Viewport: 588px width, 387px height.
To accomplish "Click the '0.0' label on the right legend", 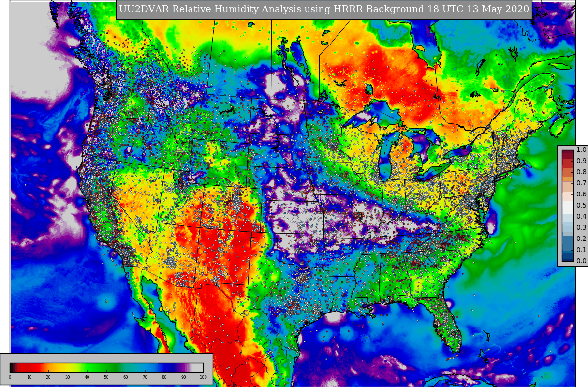I will coord(581,261).
